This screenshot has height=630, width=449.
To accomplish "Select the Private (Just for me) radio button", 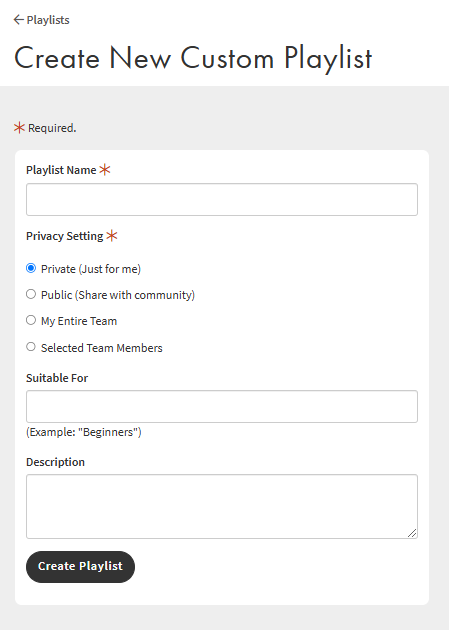I will click(31, 268).
